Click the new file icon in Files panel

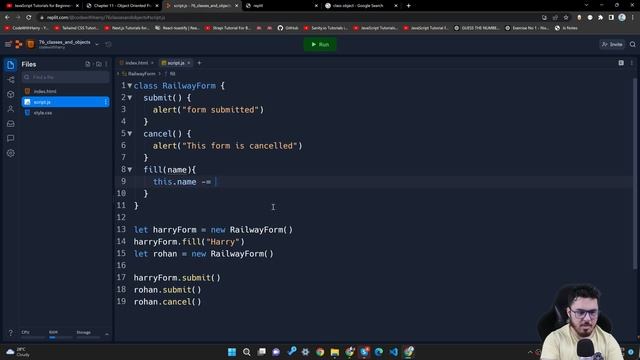point(88,64)
